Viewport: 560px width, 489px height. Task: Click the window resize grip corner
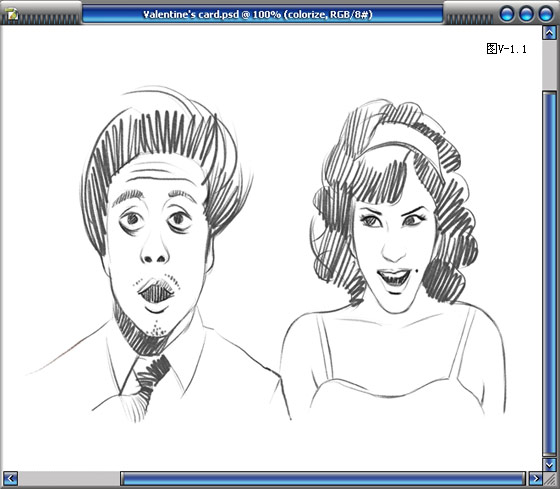click(550, 479)
